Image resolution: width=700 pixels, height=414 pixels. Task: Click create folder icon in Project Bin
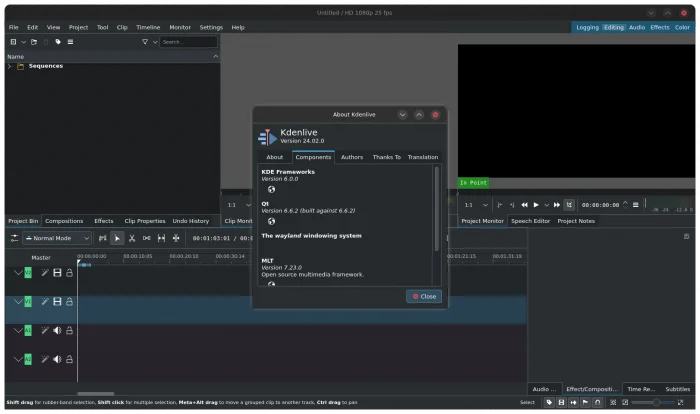[x=34, y=42]
